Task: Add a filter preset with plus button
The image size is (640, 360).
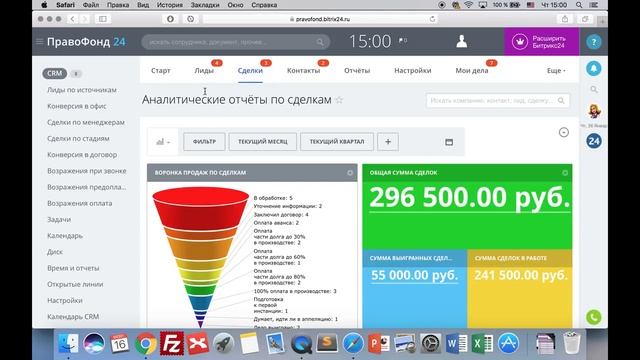Action: point(388,142)
